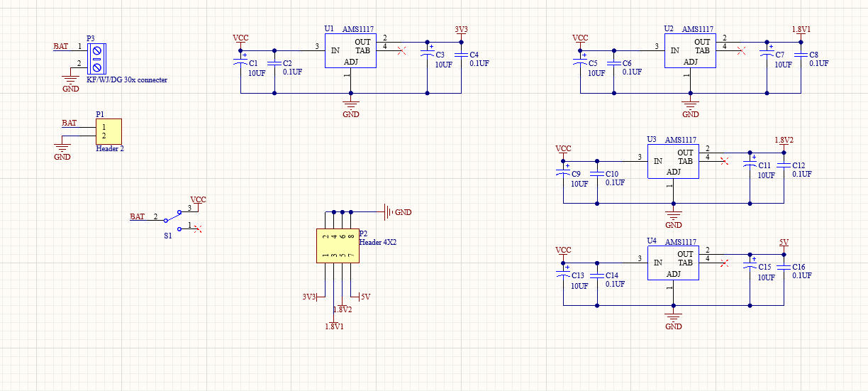Click the 5V power port above capacitor C16

click(x=784, y=243)
